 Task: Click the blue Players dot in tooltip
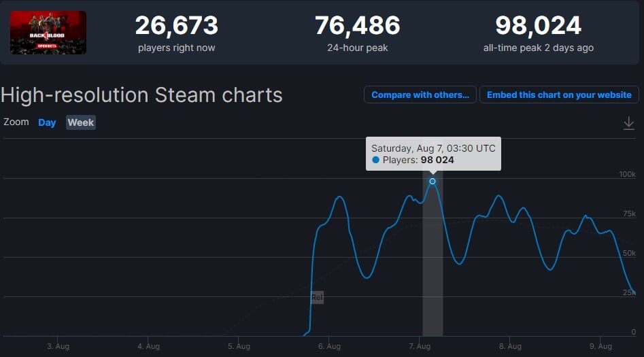(x=375, y=160)
